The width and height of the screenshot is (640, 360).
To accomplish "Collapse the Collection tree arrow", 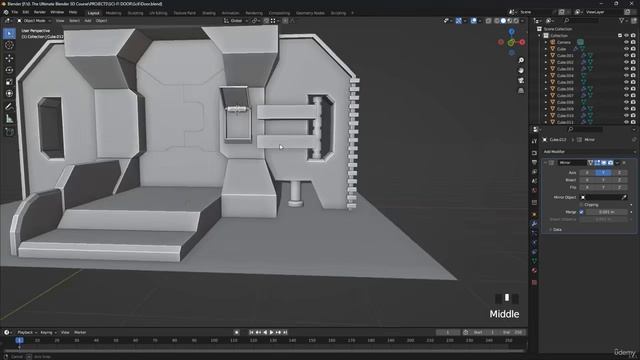I will 540,36.
